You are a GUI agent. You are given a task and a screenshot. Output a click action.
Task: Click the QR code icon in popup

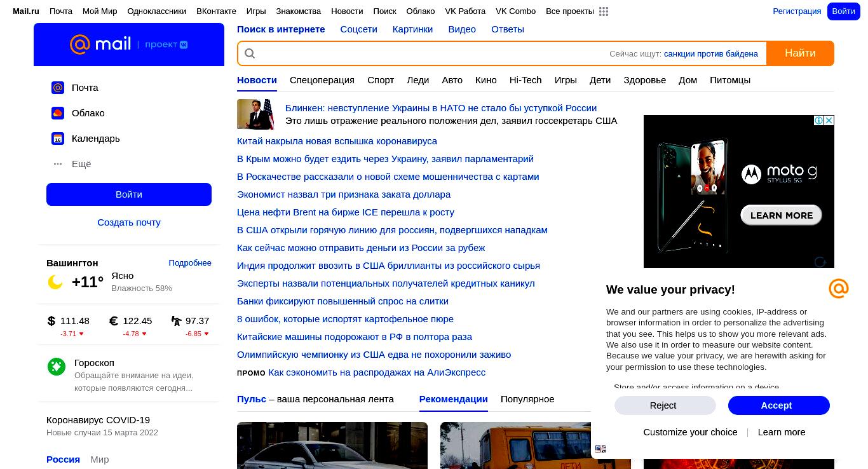600,449
